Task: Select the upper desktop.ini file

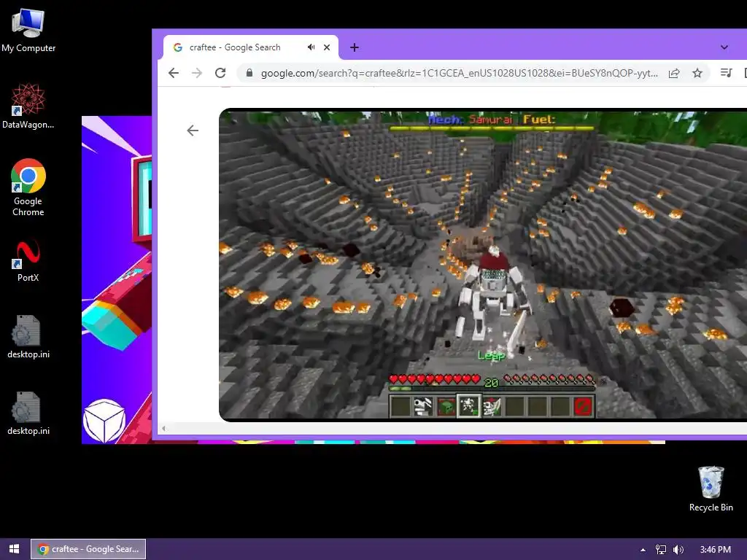Action: (x=28, y=337)
